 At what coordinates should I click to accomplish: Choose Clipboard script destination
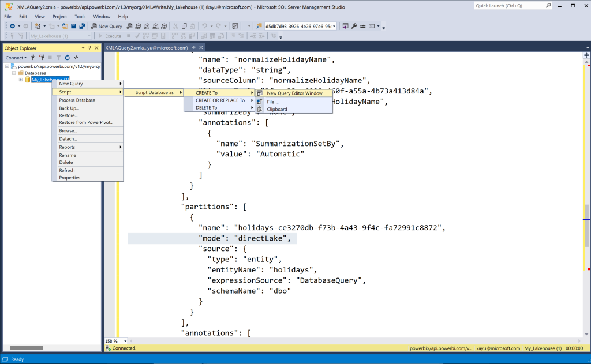[294, 109]
